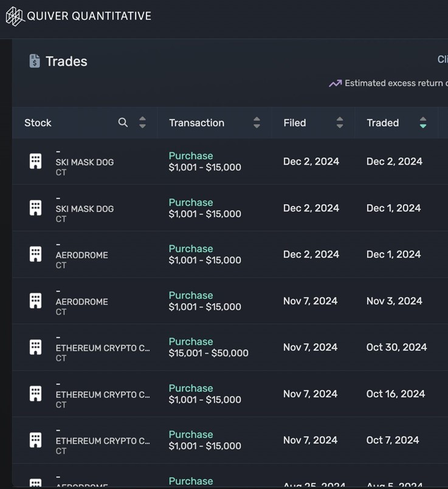448x489 pixels.
Task: Click building icon for AERODROME traded Nov 3
Action: [35, 301]
